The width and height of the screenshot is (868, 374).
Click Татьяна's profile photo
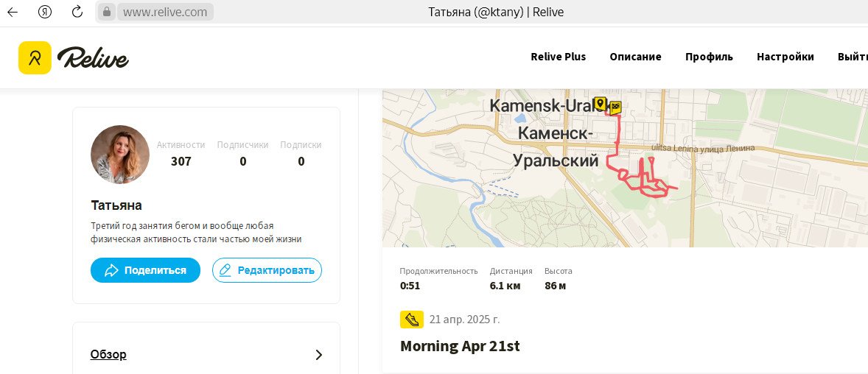120,155
